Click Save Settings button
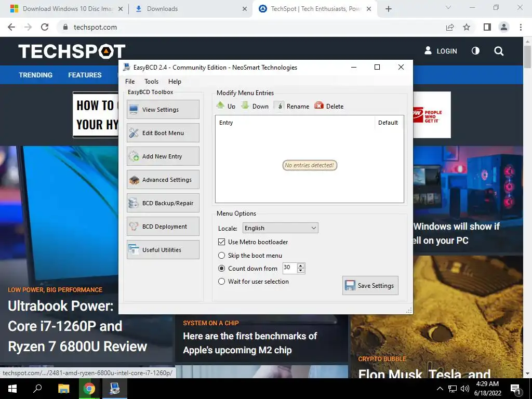Screen dimensions: 532x399 [370, 285]
